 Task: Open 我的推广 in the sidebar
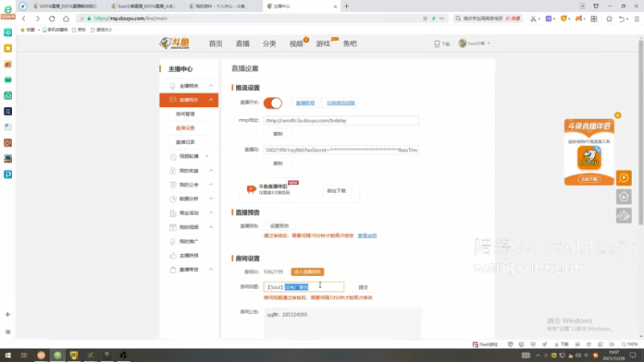point(189,241)
